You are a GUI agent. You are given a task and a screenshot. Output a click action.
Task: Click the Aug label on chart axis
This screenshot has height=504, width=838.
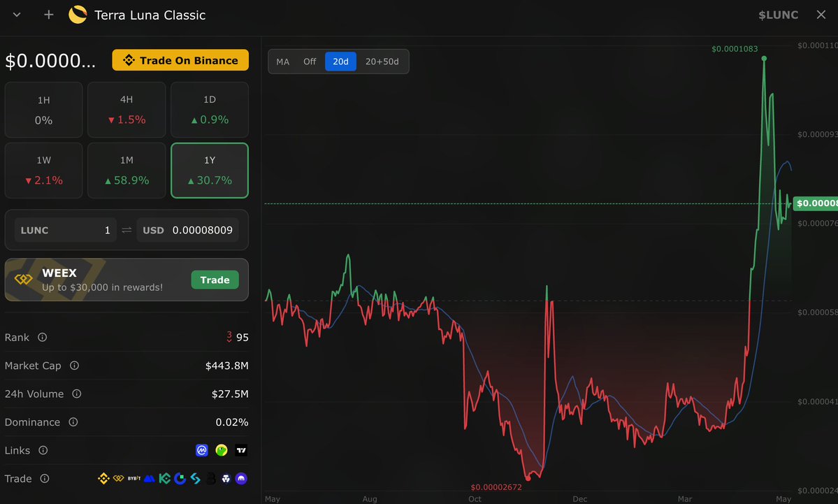[x=369, y=498]
